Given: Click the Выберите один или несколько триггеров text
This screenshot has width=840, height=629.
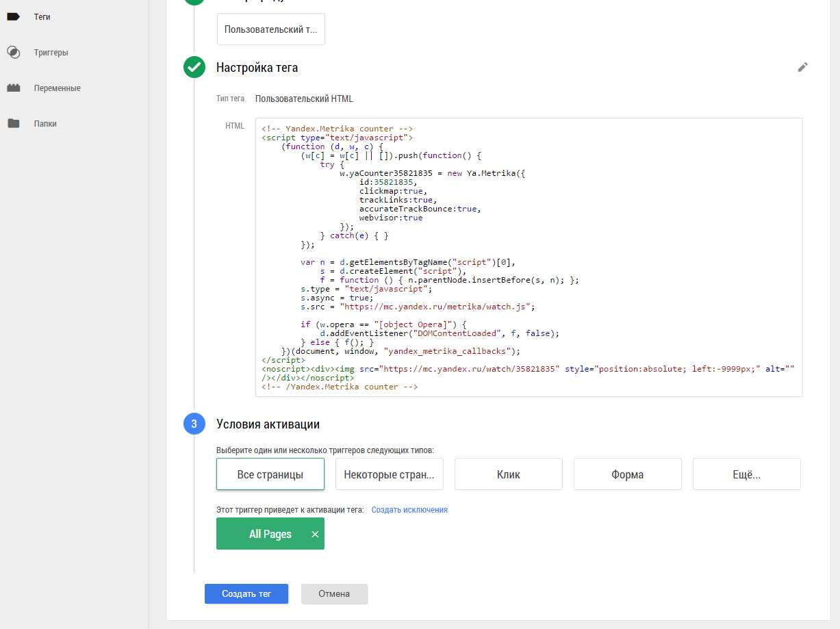Looking at the screenshot, I should coord(325,450).
